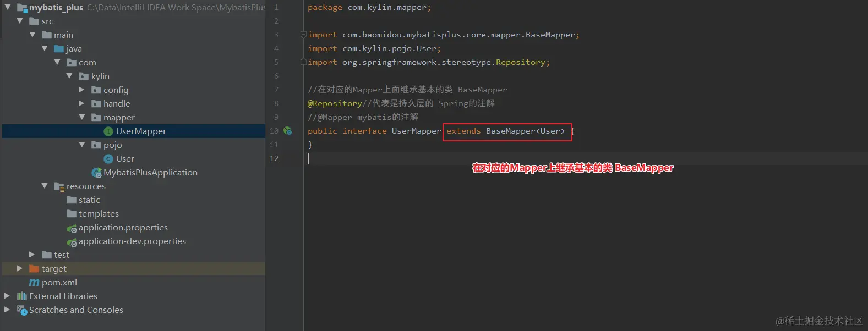The height and width of the screenshot is (331, 868).
Task: Collapse the mybatis_plus project root arrow
Action: pyautogui.click(x=8, y=7)
